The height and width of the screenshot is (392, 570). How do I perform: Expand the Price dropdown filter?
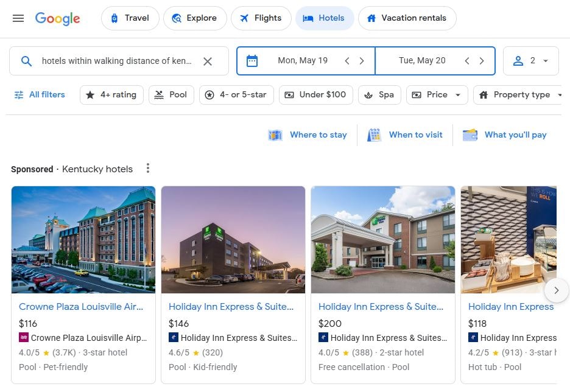[x=437, y=95]
